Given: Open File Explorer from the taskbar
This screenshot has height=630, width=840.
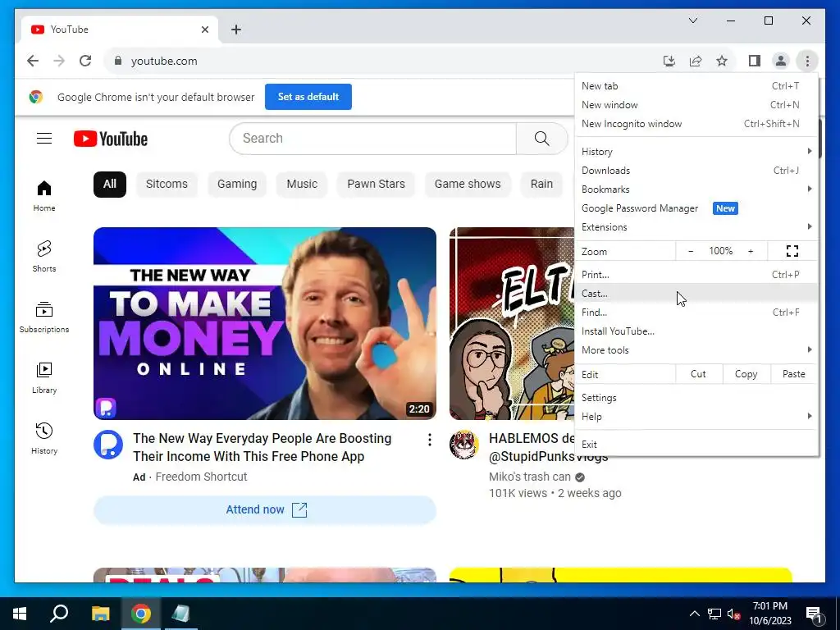Looking at the screenshot, I should (x=100, y=614).
